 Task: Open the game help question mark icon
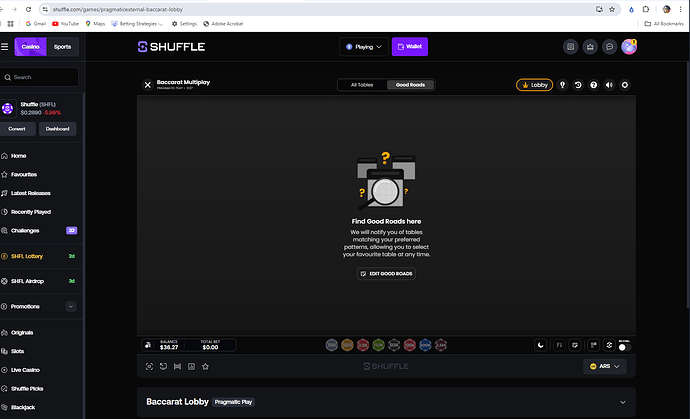[x=593, y=85]
